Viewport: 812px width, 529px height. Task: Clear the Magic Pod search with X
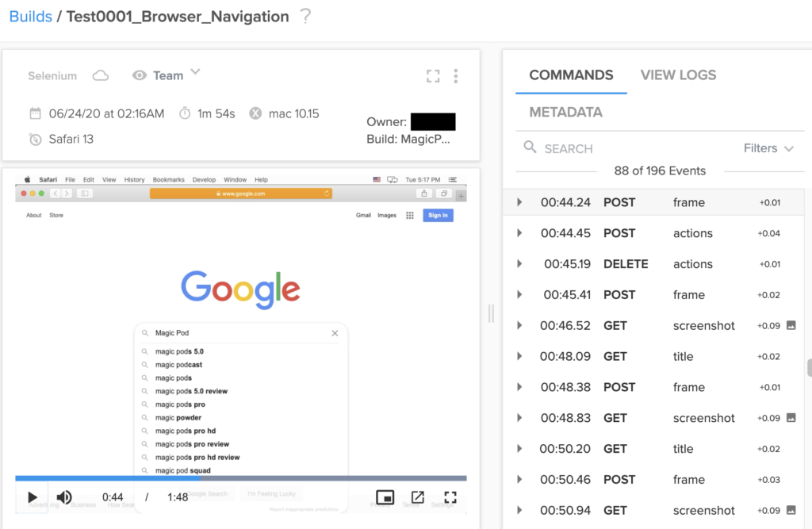335,333
